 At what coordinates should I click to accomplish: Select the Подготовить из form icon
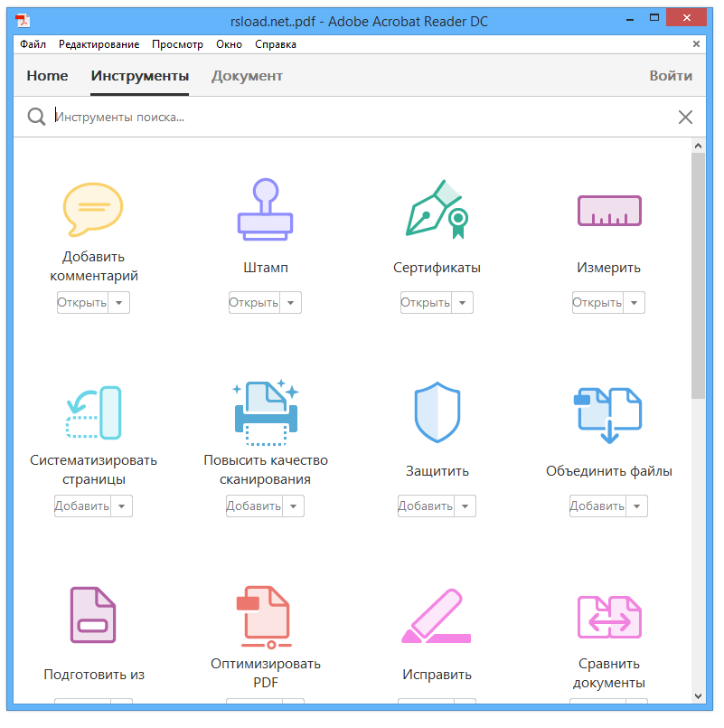(x=93, y=615)
